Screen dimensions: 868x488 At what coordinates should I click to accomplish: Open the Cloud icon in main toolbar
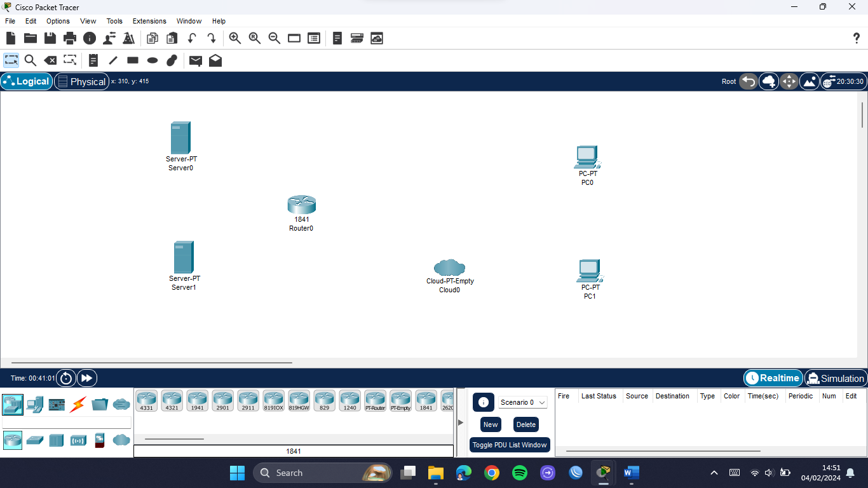click(377, 38)
